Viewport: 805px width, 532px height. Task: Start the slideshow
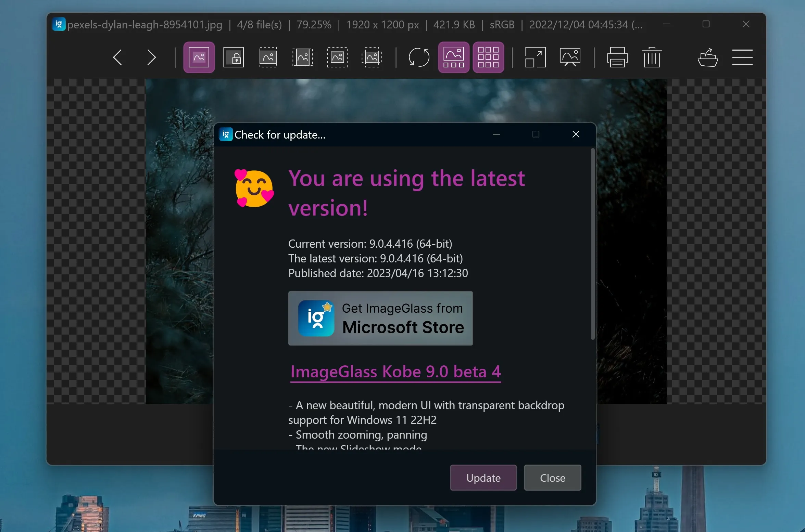pyautogui.click(x=570, y=57)
